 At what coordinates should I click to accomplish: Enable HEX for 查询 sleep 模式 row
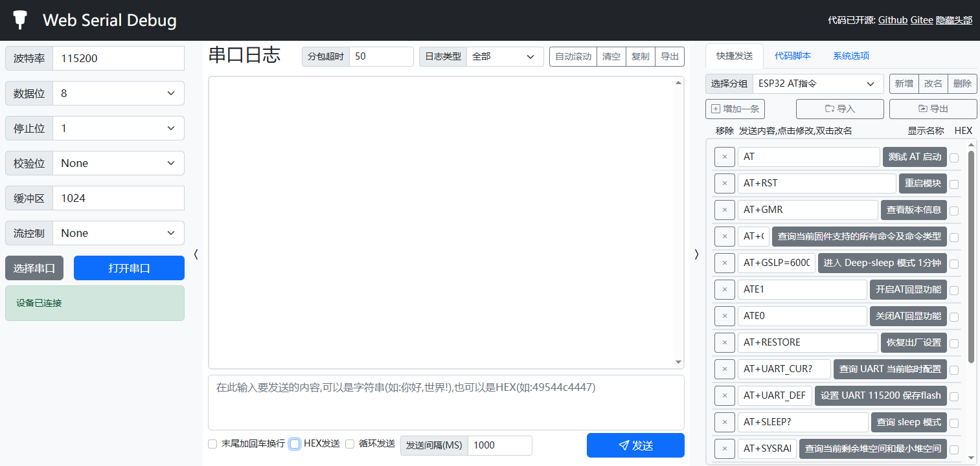pos(954,423)
